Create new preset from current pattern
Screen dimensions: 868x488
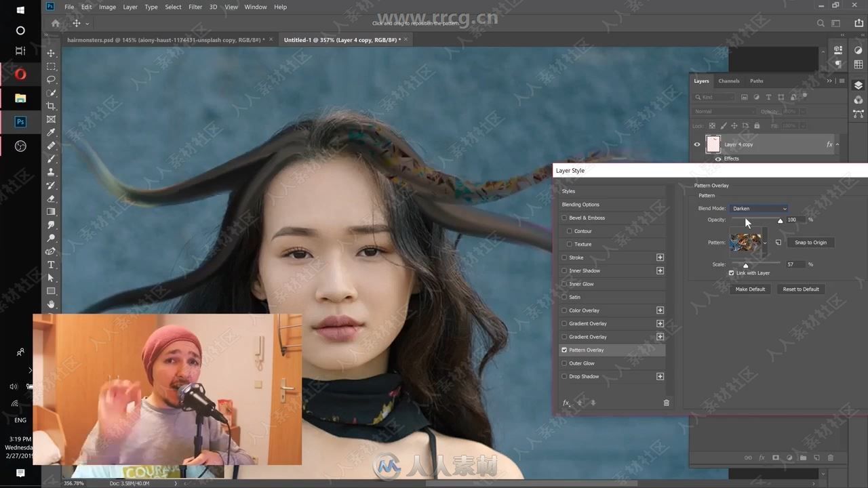tap(778, 243)
